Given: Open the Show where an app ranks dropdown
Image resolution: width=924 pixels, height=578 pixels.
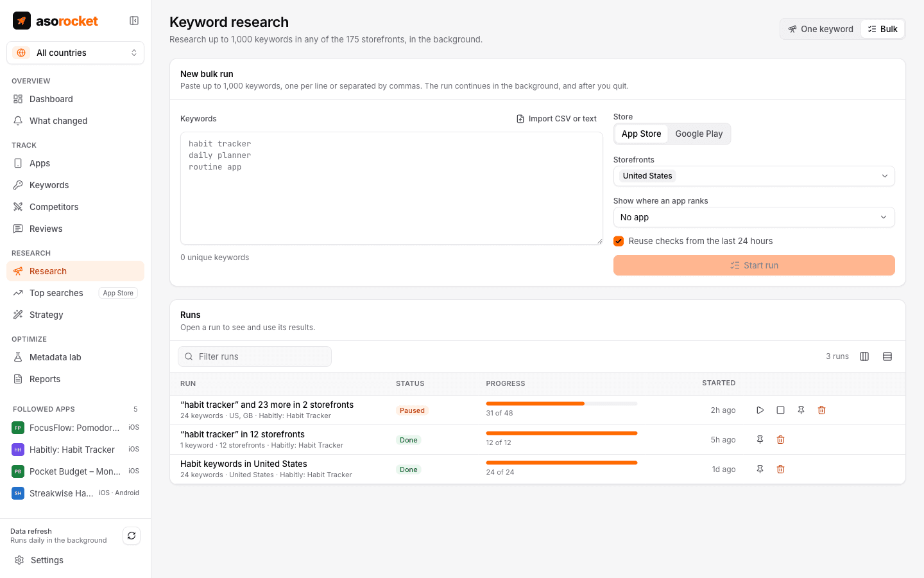Looking at the screenshot, I should (754, 217).
